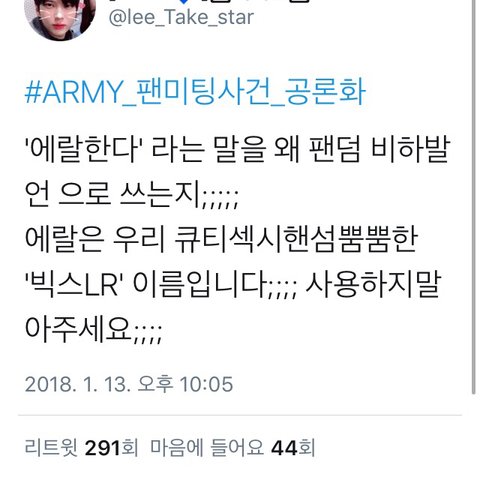This screenshot has height=480, width=480.
Task: Tap the @lee_Take_star username handle
Action: (181, 17)
